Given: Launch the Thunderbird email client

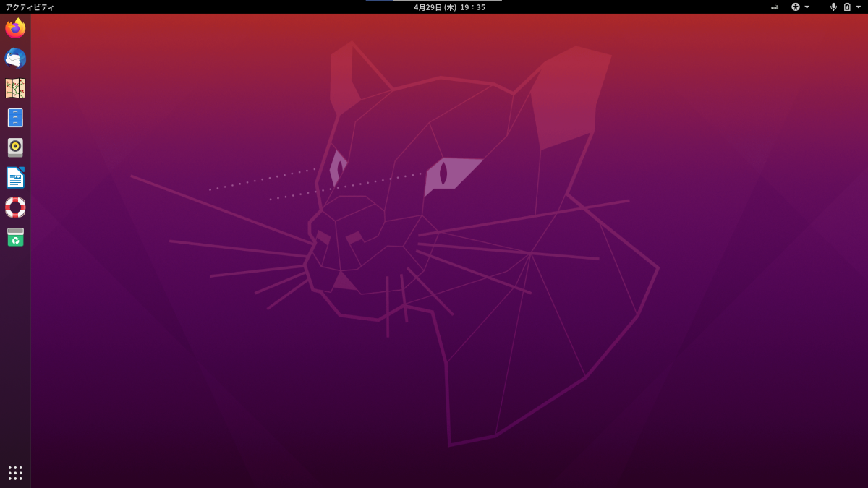Looking at the screenshot, I should (x=14, y=59).
